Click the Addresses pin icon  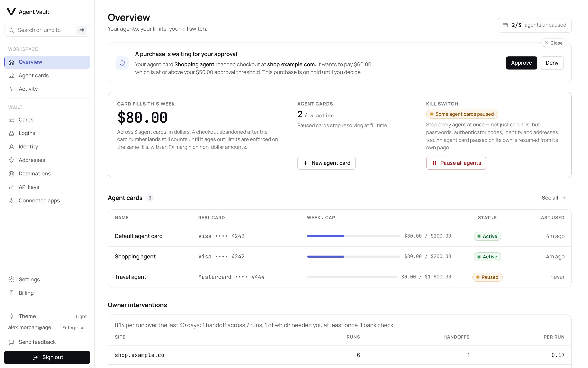point(11,160)
